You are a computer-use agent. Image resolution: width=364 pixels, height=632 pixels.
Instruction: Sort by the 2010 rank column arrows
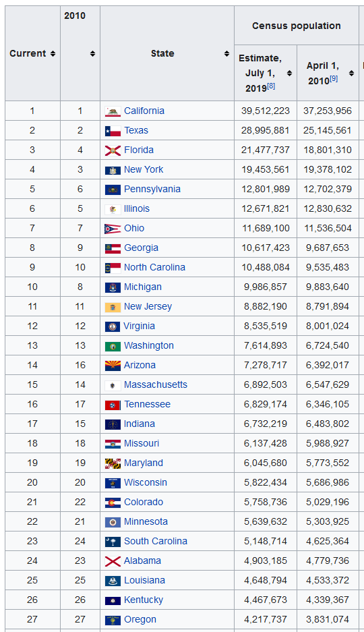(92, 53)
